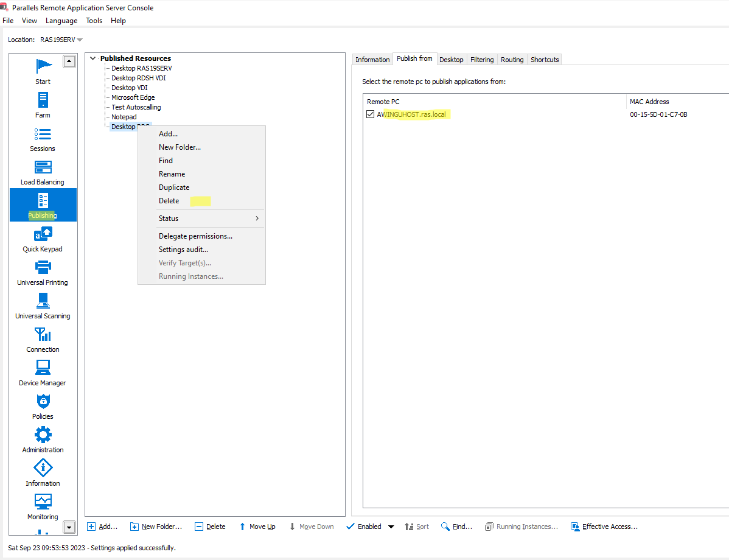Click the Enabled checkmark toolbar icon

pos(351,527)
